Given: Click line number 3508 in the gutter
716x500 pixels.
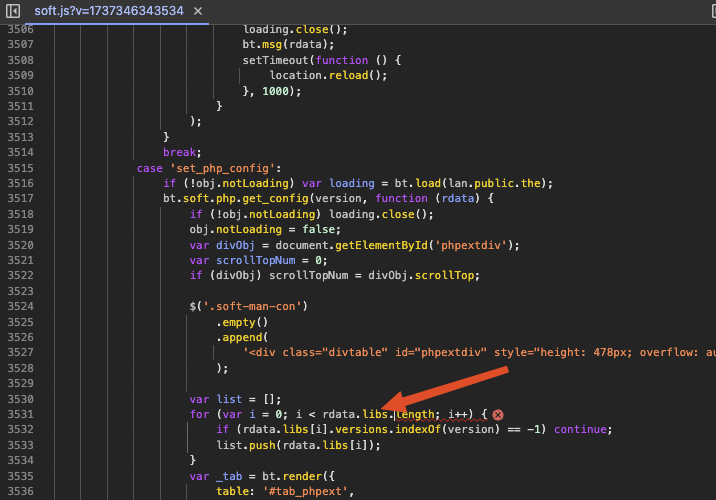Looking at the screenshot, I should (x=21, y=60).
